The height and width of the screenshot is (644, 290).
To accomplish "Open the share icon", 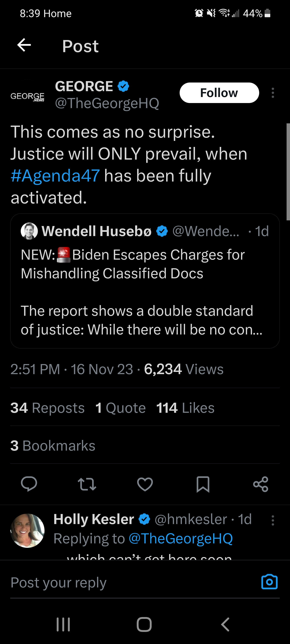I will pyautogui.click(x=260, y=484).
